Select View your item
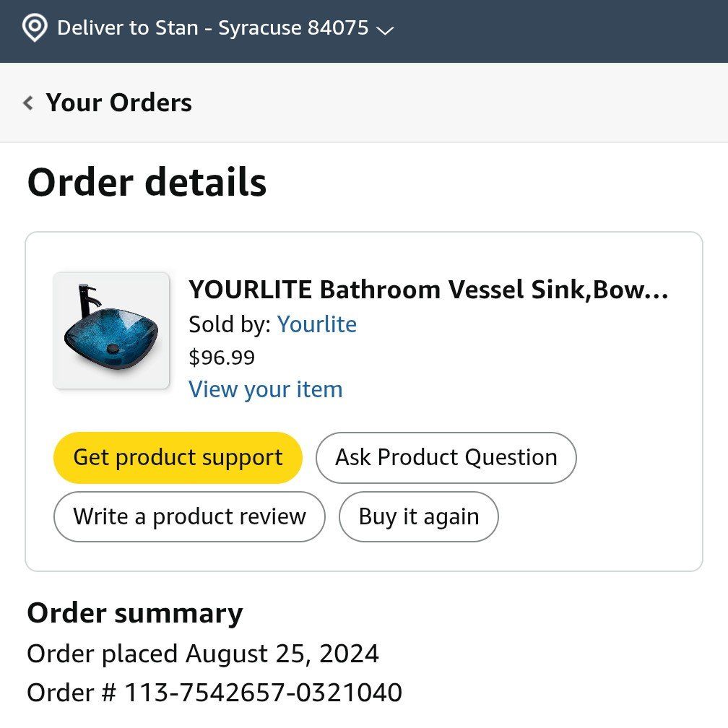The height and width of the screenshot is (728, 728). tap(265, 389)
